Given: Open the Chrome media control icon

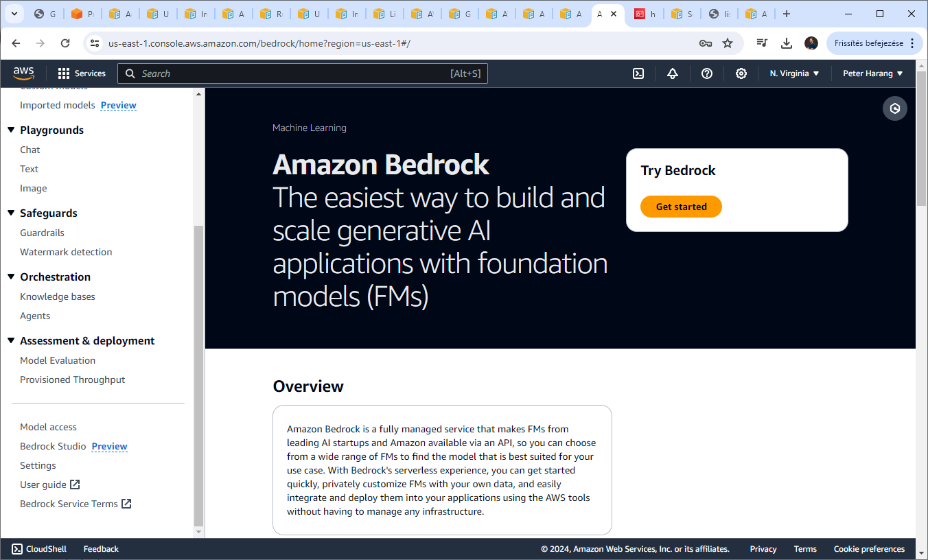Looking at the screenshot, I should click(762, 43).
